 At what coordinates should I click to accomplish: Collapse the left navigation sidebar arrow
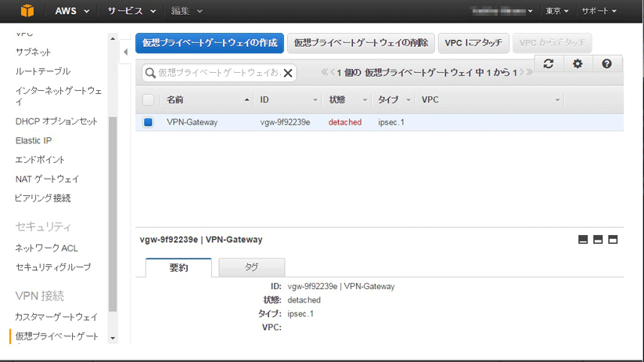click(125, 52)
